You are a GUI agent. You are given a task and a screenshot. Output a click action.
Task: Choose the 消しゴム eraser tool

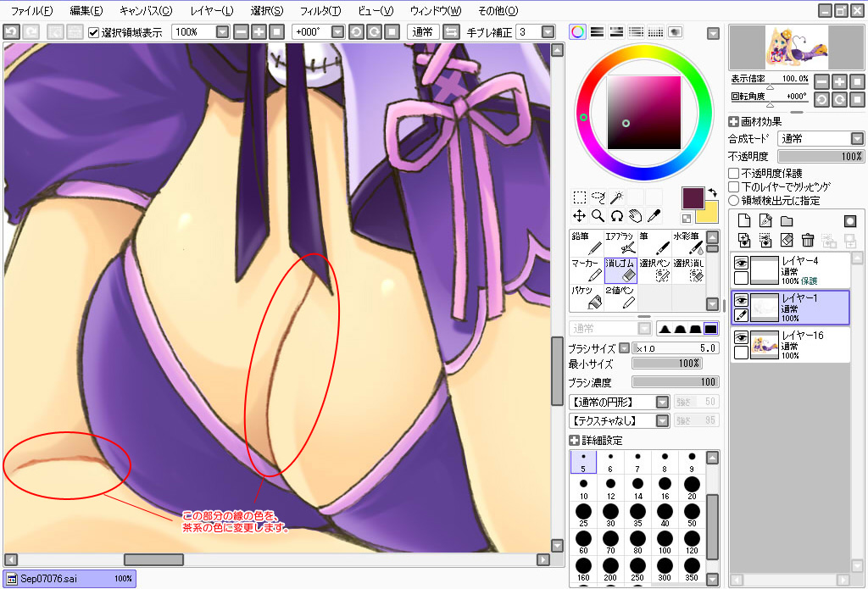(620, 270)
